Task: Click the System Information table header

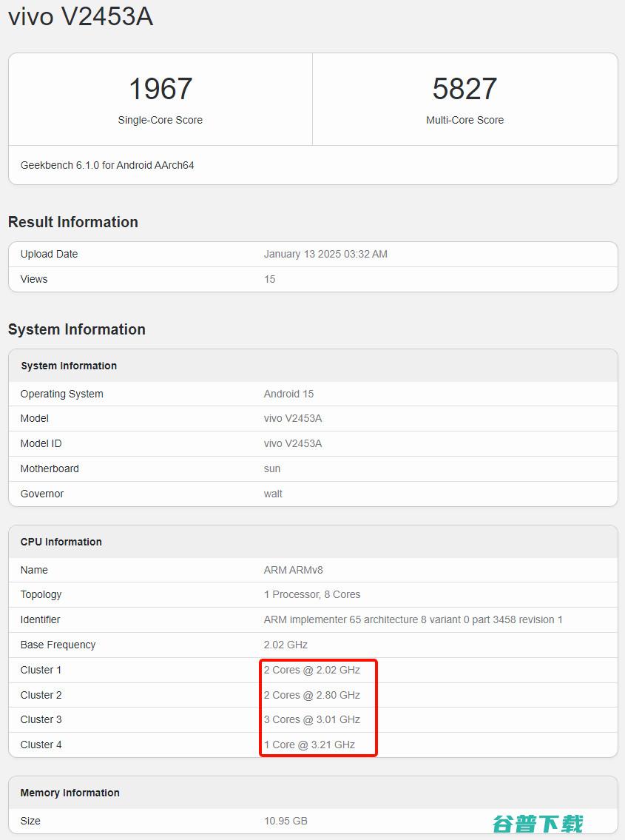Action: (69, 366)
